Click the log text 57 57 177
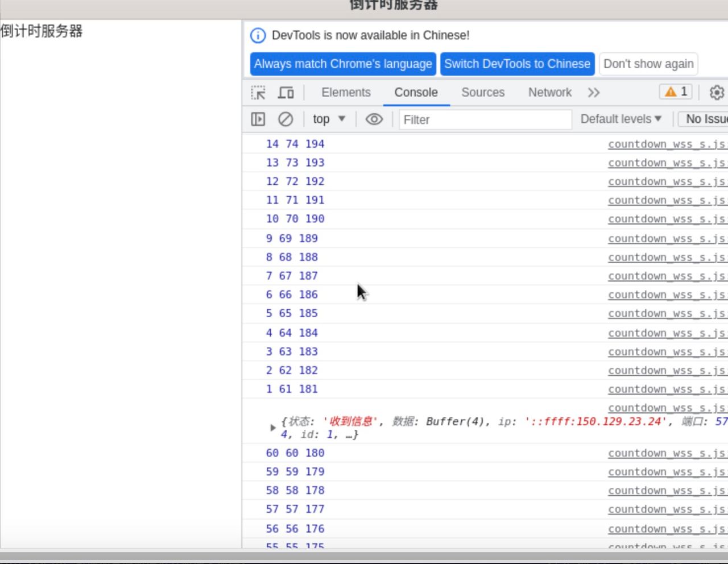Screen dimensions: 728x564 [295, 509]
